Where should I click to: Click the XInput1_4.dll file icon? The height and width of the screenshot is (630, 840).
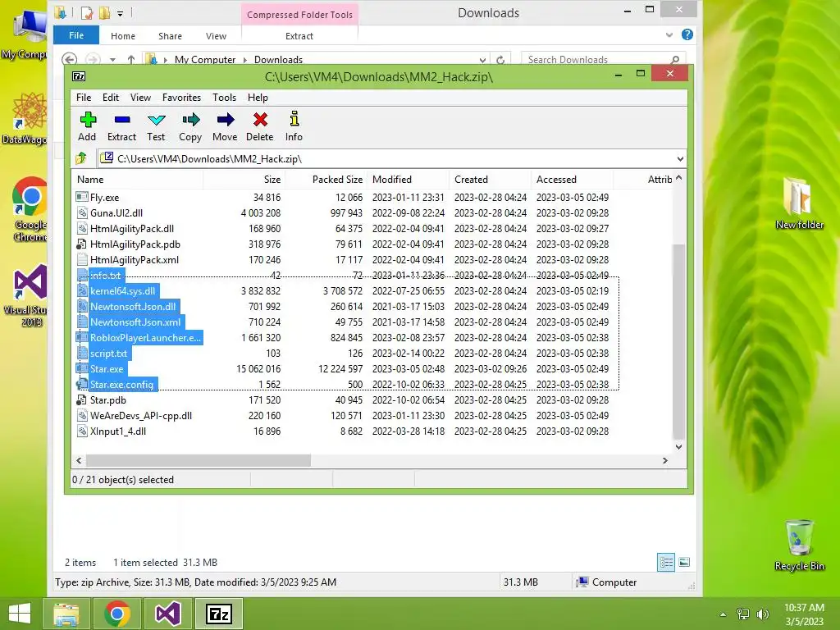coord(82,431)
